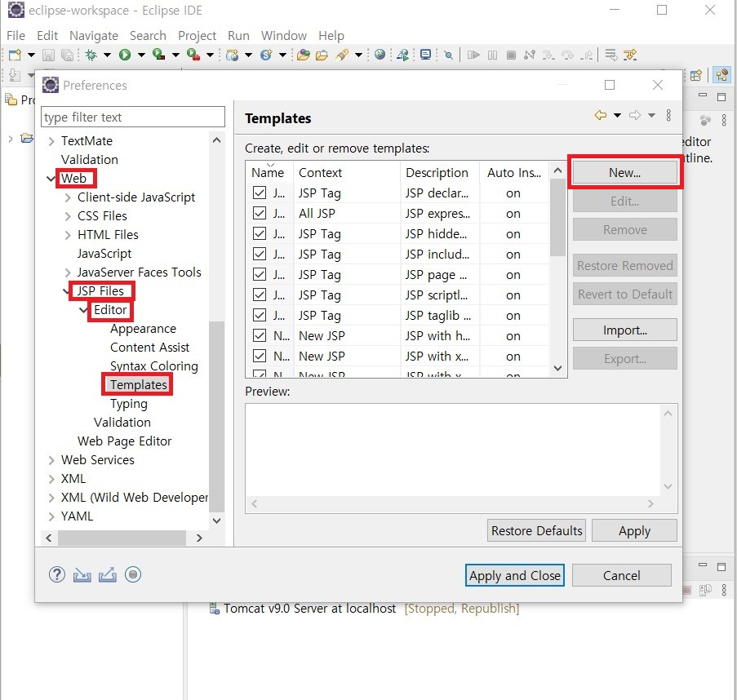737x700 pixels.
Task: Expand JavaServer Faces Tools node
Action: [x=68, y=272]
